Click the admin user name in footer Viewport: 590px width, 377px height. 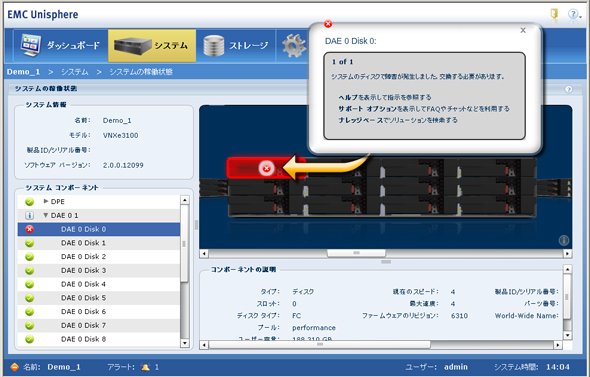click(x=456, y=367)
